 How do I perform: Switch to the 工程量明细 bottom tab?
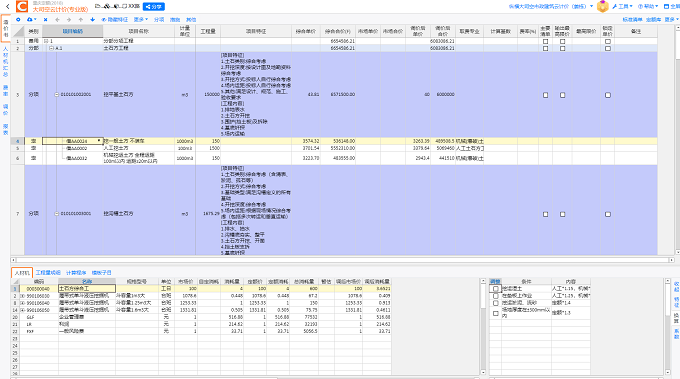tap(48, 273)
